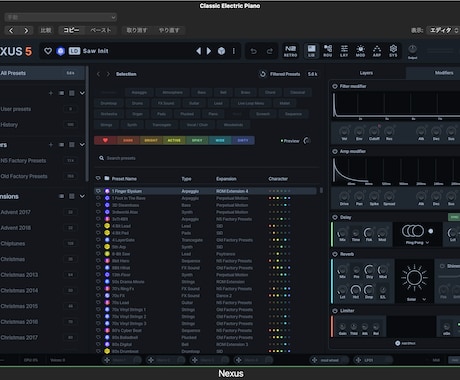The width and height of the screenshot is (460, 380).
Task: Click the preset list vertical scrollbar
Action: click(321, 190)
